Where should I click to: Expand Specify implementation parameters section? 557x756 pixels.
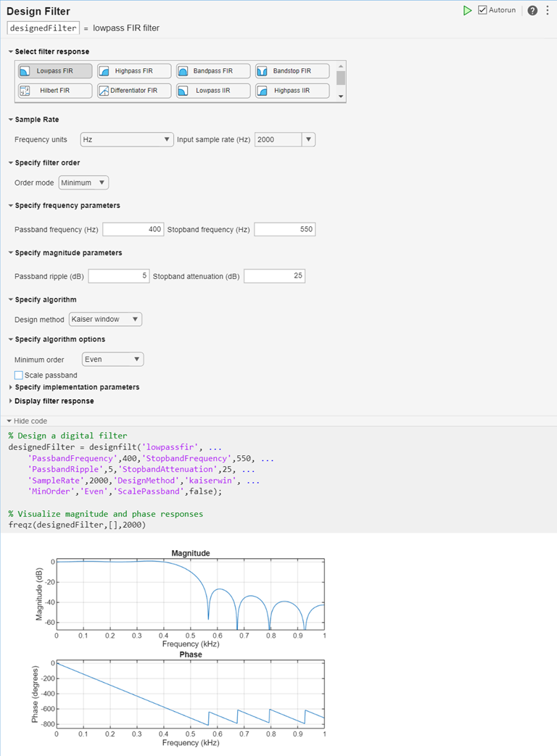(75, 387)
